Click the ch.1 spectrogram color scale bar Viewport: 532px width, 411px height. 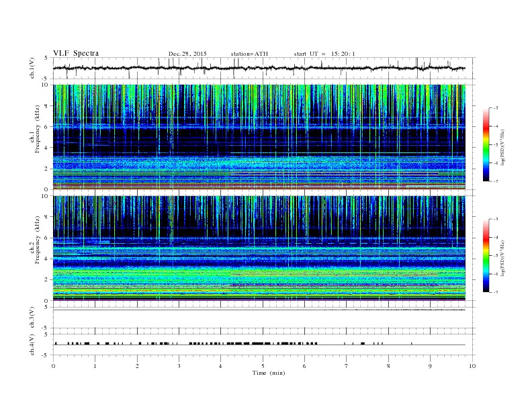[x=486, y=144]
